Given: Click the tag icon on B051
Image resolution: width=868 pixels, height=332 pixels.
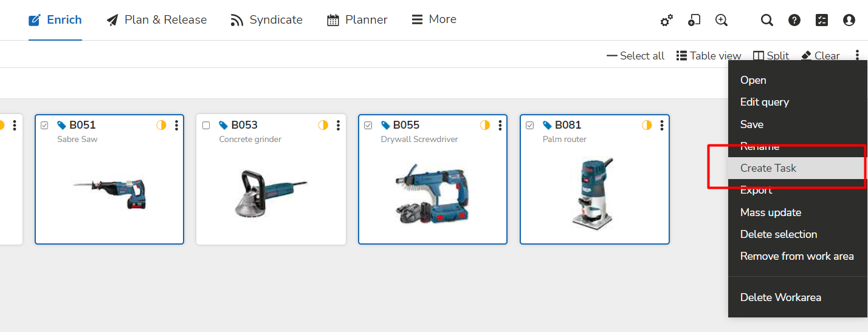Looking at the screenshot, I should point(61,125).
